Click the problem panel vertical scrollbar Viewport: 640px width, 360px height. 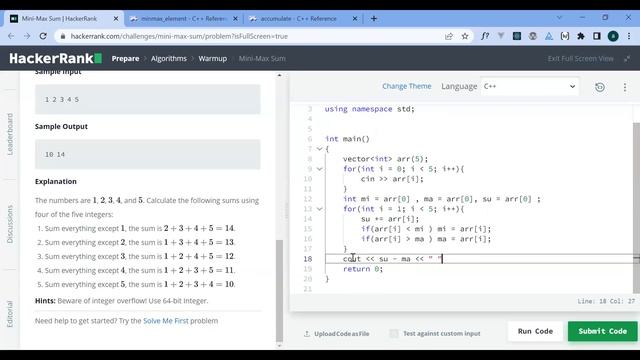(280, 290)
